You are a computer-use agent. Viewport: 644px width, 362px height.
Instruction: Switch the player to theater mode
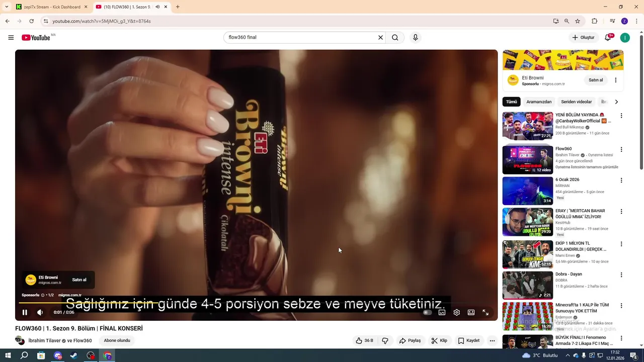(471, 312)
